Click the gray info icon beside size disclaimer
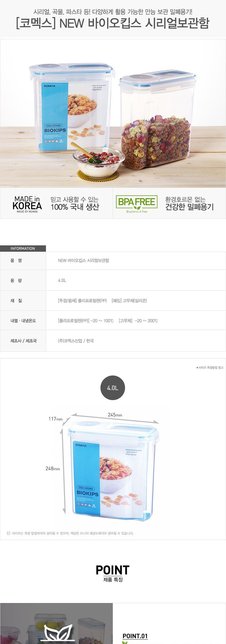This screenshot has width=226, height=644. click(x=8, y=533)
